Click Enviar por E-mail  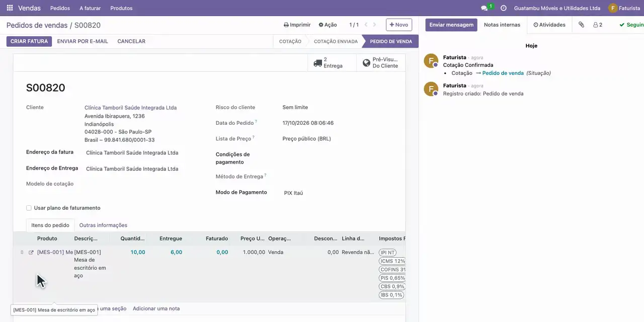[83, 41]
